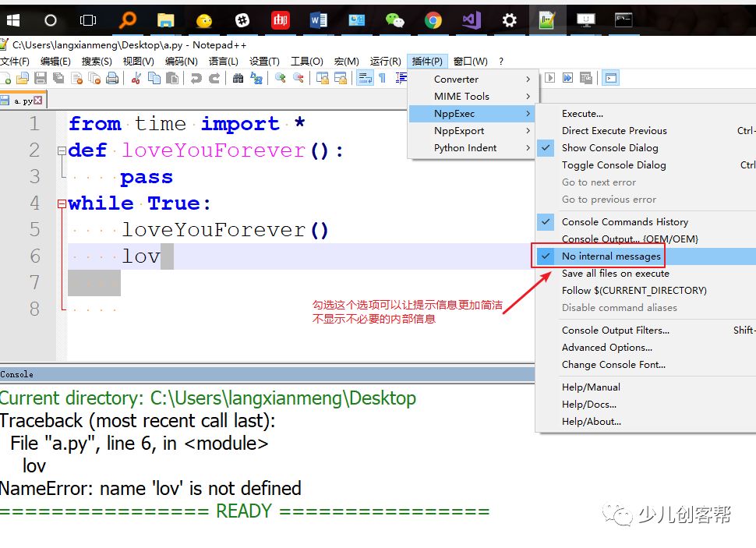Click the Save All toolbar icon
The image size is (756, 548).
(58, 78)
